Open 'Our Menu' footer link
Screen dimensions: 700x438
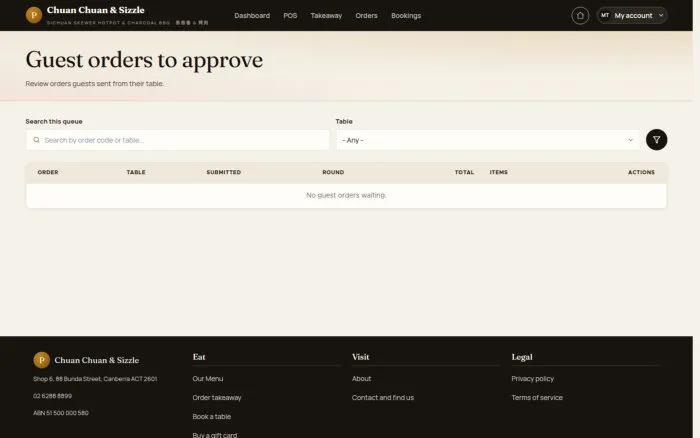(208, 379)
